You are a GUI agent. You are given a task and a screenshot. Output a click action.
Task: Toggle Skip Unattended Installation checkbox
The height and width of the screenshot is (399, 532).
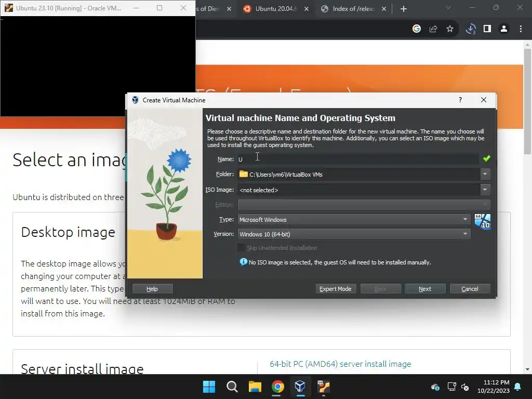241,248
